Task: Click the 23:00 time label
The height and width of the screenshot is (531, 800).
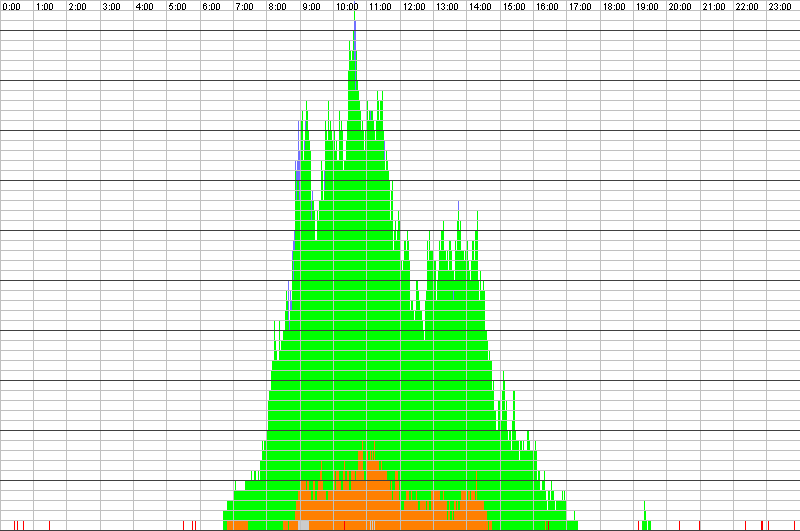Action: click(781, 7)
